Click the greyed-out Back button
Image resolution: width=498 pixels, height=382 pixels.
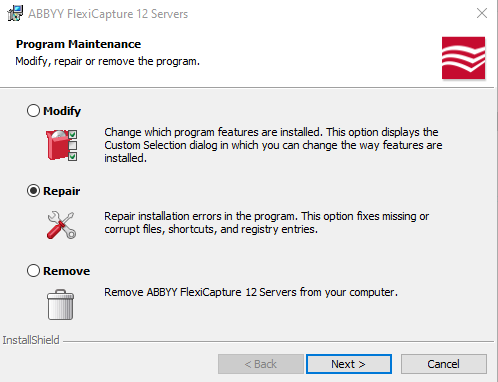(261, 364)
